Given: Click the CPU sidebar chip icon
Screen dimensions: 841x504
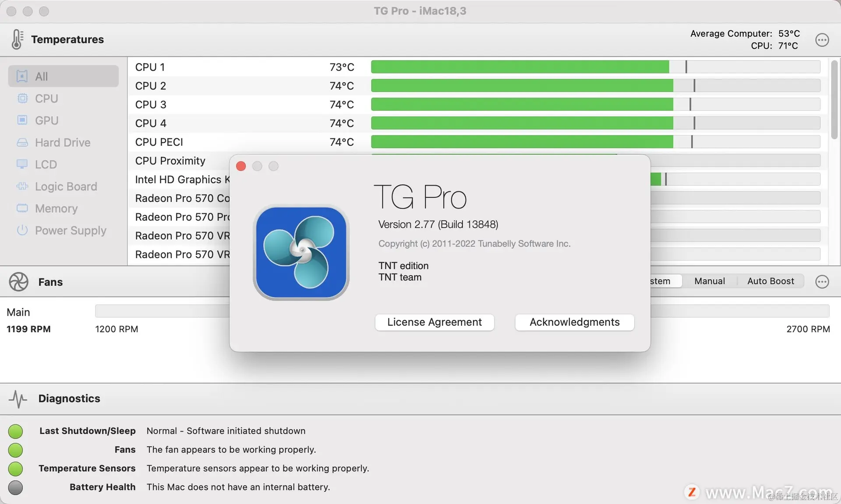Looking at the screenshot, I should 22,99.
